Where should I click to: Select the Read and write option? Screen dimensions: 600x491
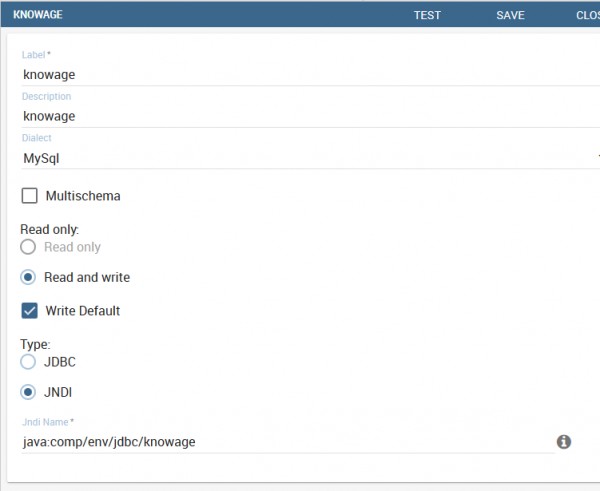pos(28,277)
